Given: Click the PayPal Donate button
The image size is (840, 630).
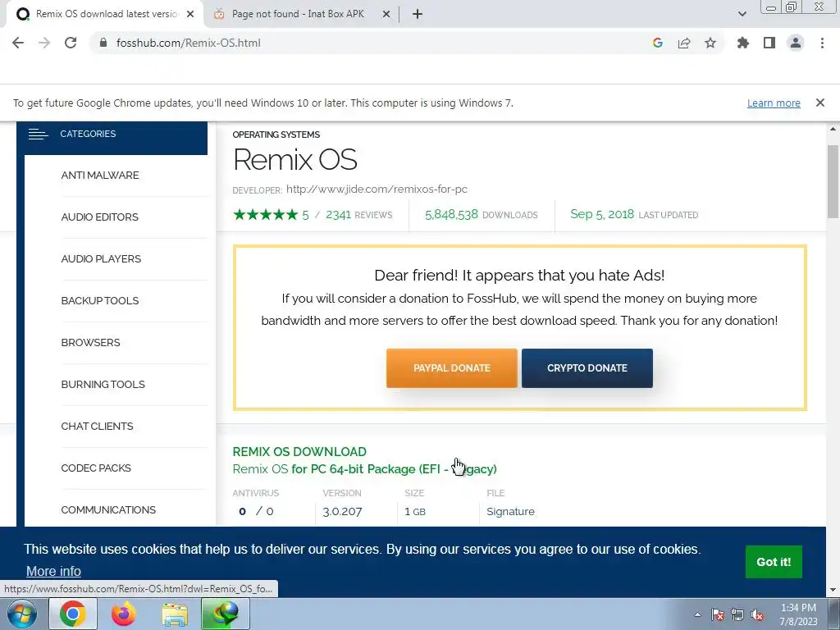Looking at the screenshot, I should [452, 368].
